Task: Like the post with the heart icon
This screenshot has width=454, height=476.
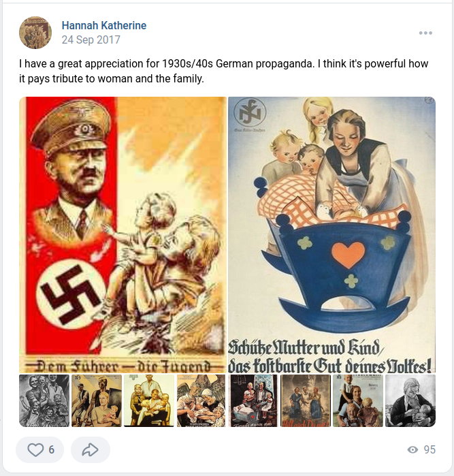Action: pyautogui.click(x=35, y=449)
